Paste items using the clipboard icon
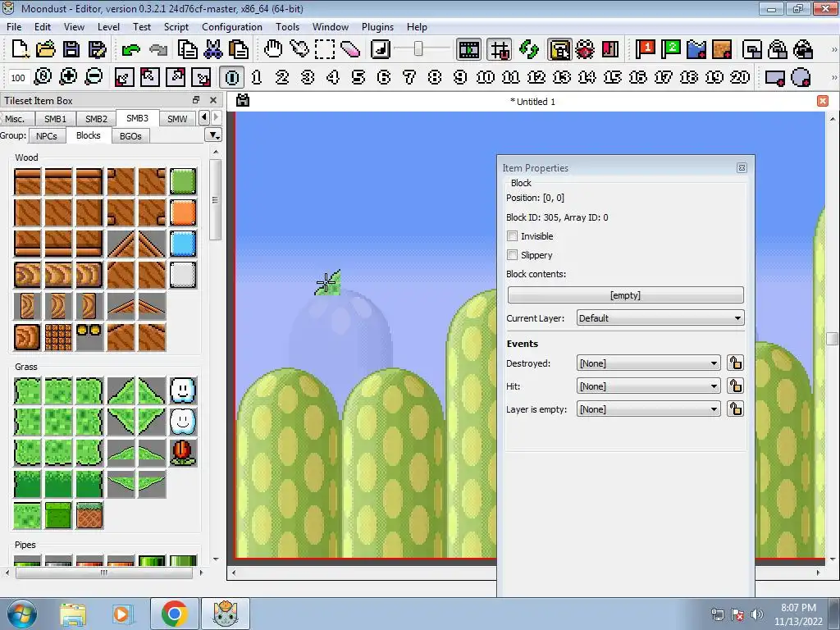This screenshot has height=630, width=840. pyautogui.click(x=239, y=49)
